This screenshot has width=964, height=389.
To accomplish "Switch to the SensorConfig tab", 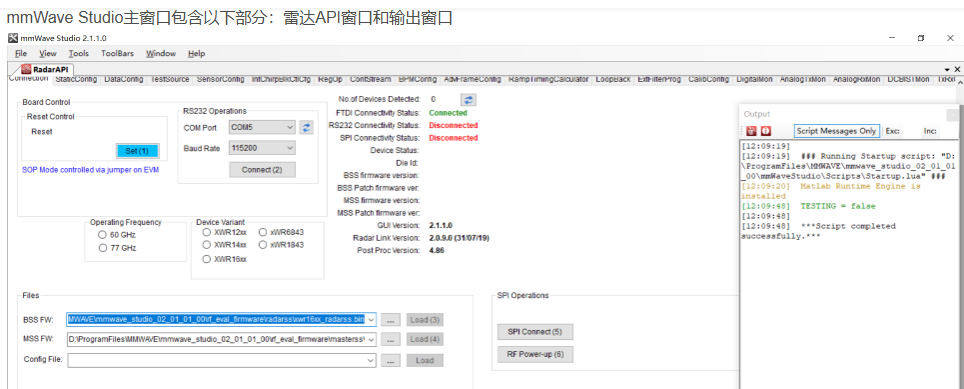I will (221, 79).
